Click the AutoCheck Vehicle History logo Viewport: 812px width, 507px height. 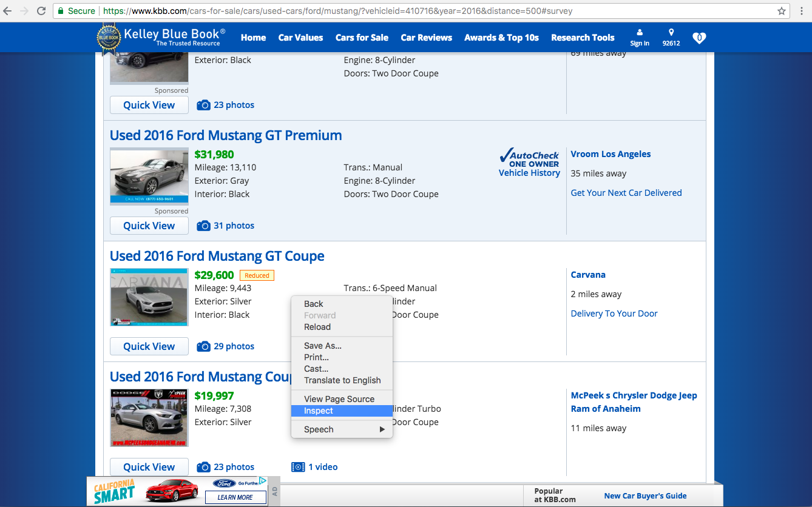click(529, 162)
